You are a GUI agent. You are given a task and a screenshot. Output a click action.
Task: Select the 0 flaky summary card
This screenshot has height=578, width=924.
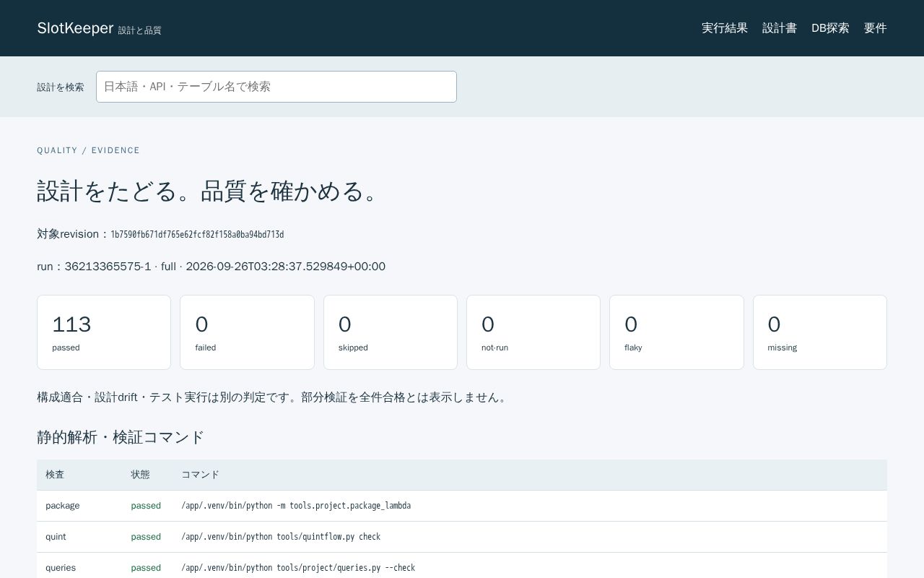point(676,332)
